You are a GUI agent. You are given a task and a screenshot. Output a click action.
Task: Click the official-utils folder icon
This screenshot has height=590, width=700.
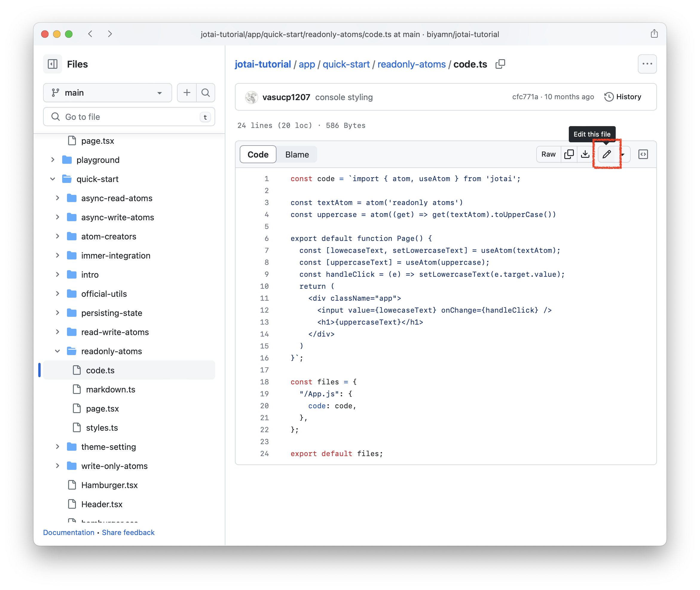click(x=72, y=294)
